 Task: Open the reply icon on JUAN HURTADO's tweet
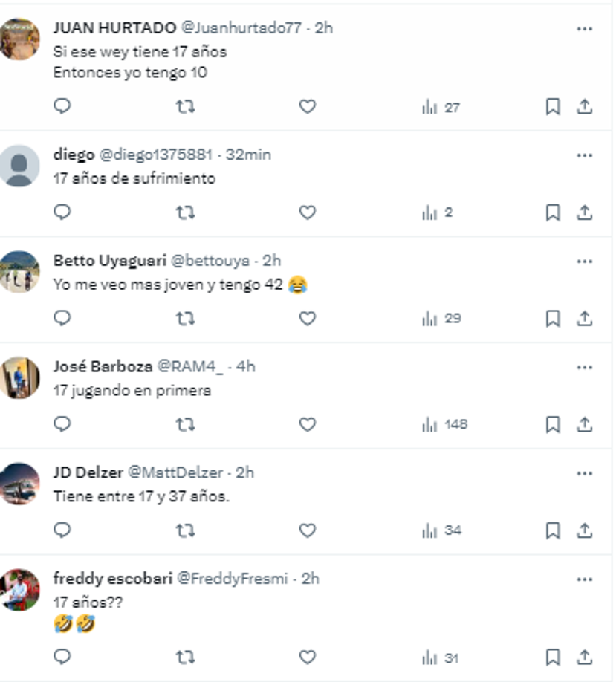[x=62, y=108]
